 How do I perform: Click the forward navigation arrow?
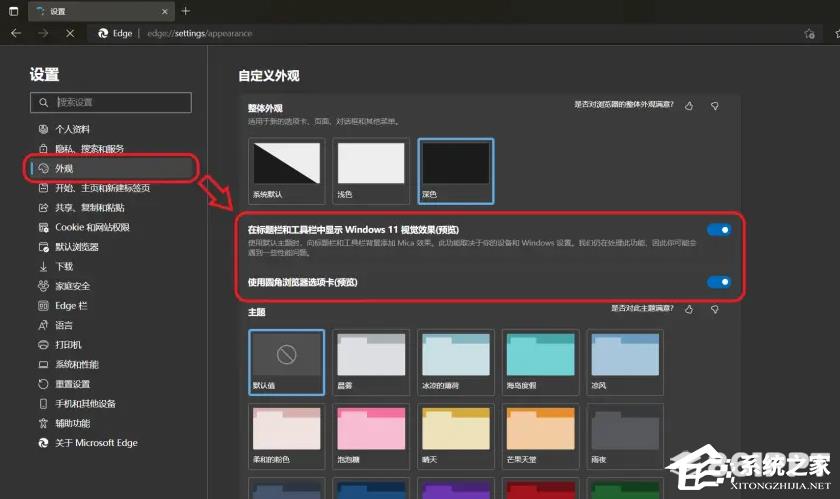pyautogui.click(x=43, y=33)
